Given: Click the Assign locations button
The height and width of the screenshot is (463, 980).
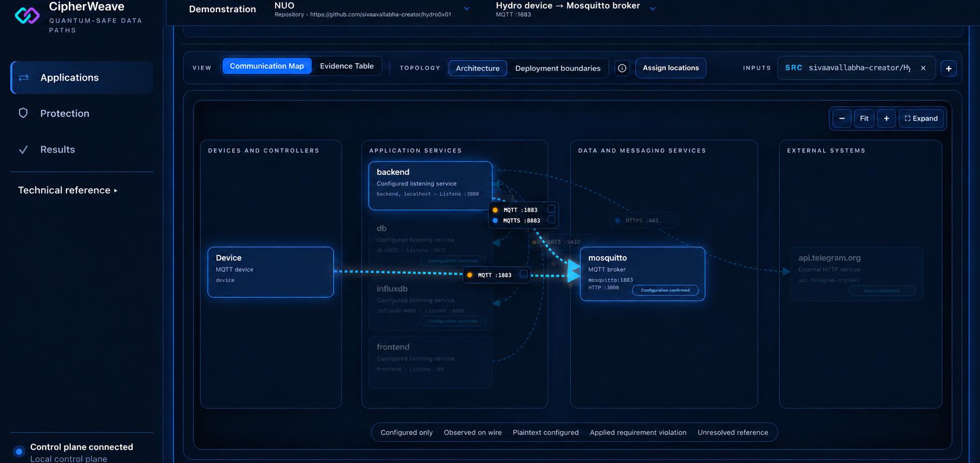Looking at the screenshot, I should pos(671,68).
